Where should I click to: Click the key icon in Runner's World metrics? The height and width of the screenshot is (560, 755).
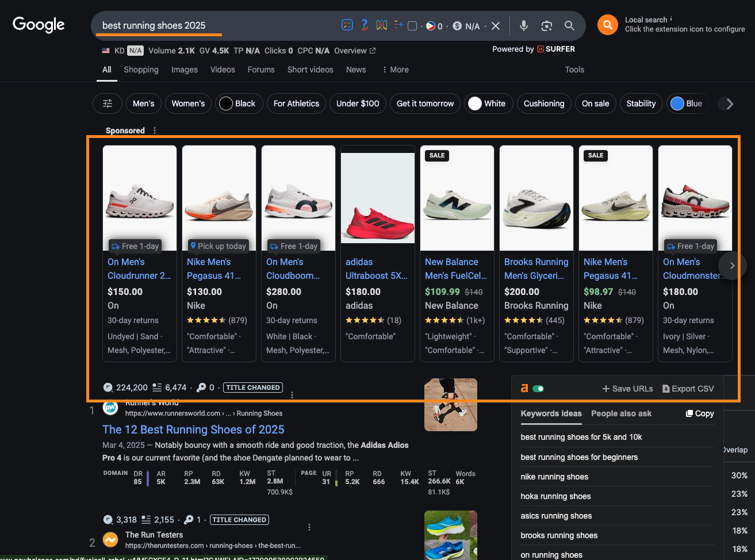(201, 388)
